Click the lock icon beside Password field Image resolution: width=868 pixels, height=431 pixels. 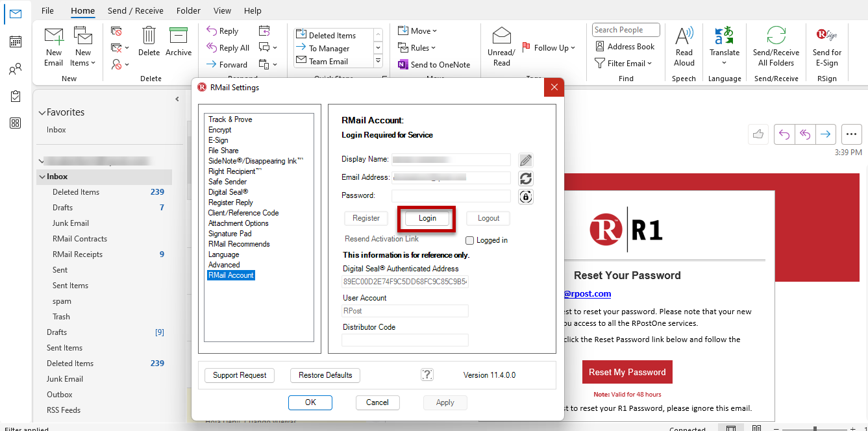point(526,196)
